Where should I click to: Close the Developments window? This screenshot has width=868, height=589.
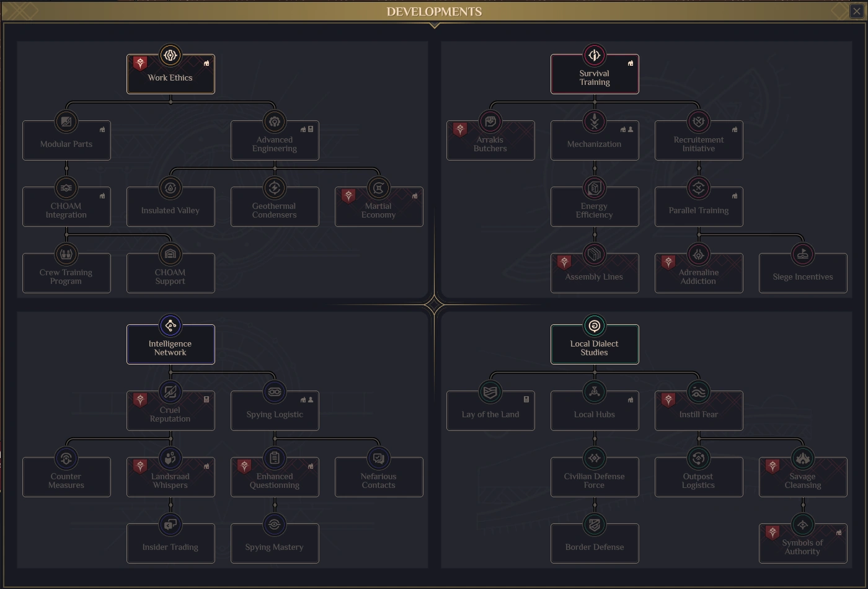pyautogui.click(x=856, y=11)
